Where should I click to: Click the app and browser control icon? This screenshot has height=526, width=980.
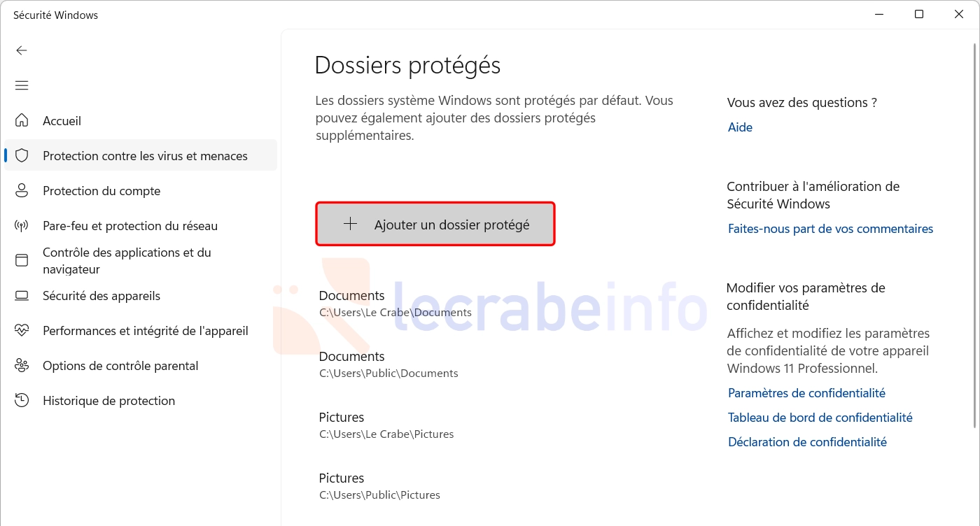point(22,260)
